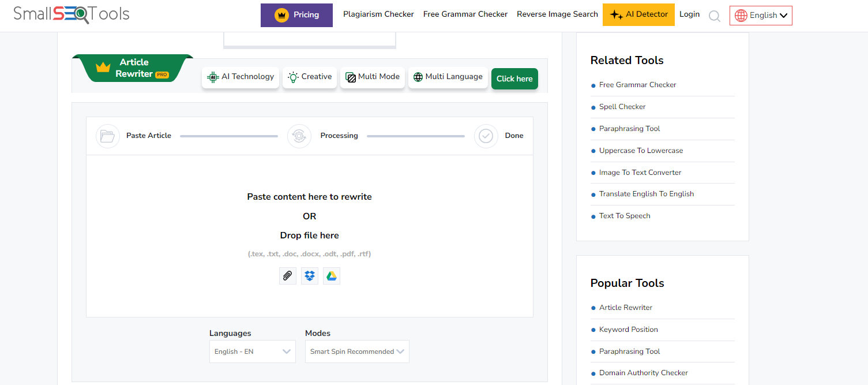
Task: Open Translate English To English link
Action: [647, 194]
